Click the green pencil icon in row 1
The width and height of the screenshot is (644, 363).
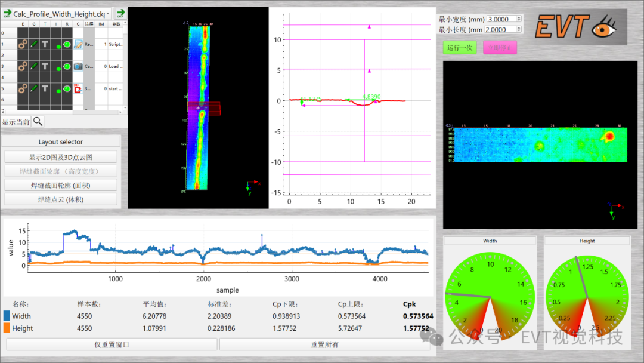pyautogui.click(x=33, y=44)
